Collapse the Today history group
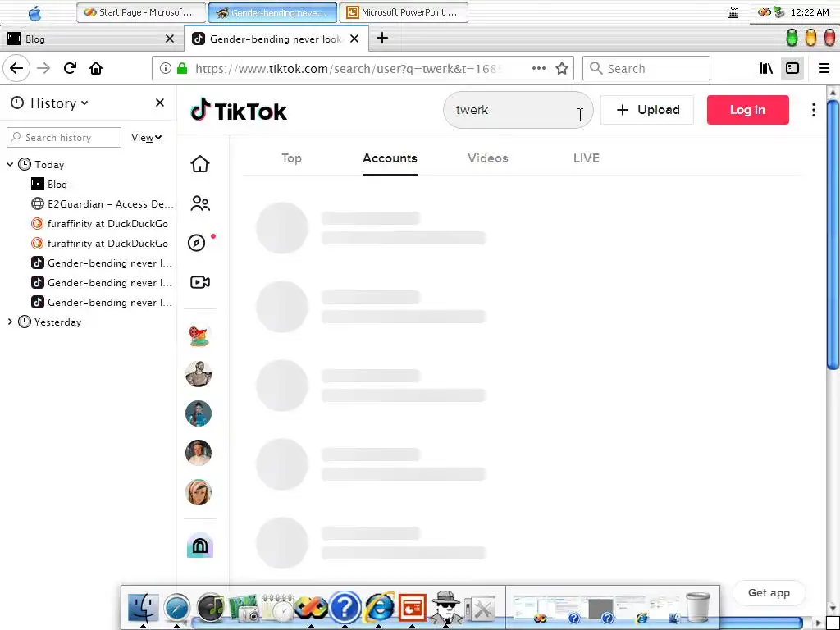The image size is (840, 630). click(10, 164)
